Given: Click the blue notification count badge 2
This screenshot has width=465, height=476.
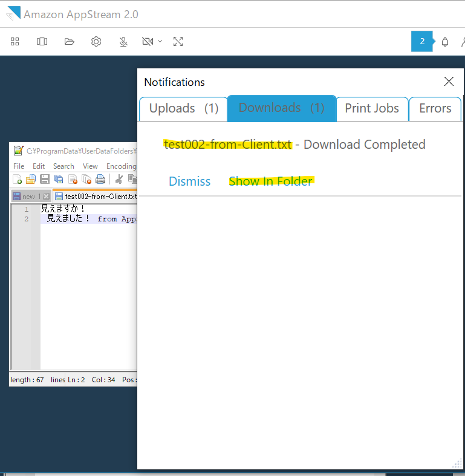Looking at the screenshot, I should pyautogui.click(x=422, y=41).
